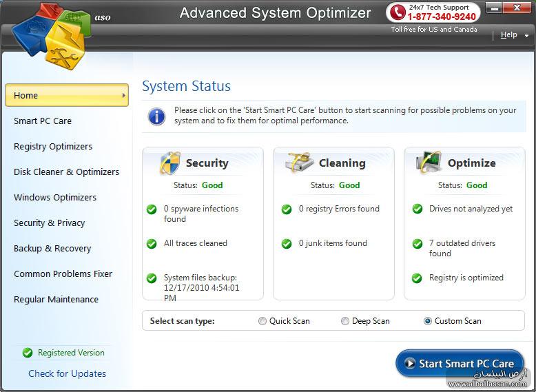Select the Deep Scan option
The width and height of the screenshot is (536, 392).
pos(345,321)
